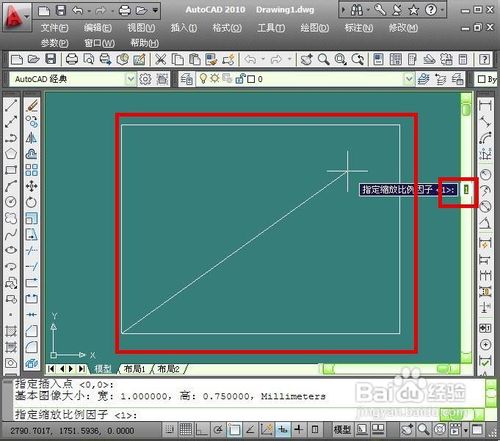
Task: Open redo history arrow in standard toolbar
Action: click(289, 60)
